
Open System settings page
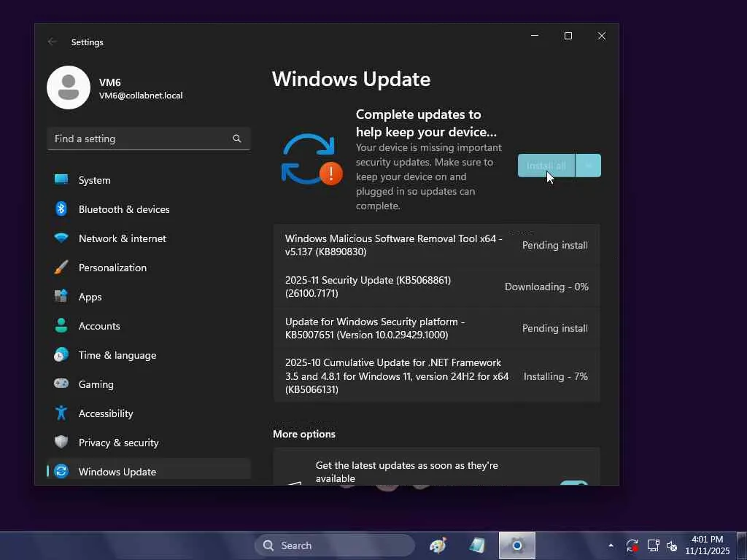(x=149, y=180)
